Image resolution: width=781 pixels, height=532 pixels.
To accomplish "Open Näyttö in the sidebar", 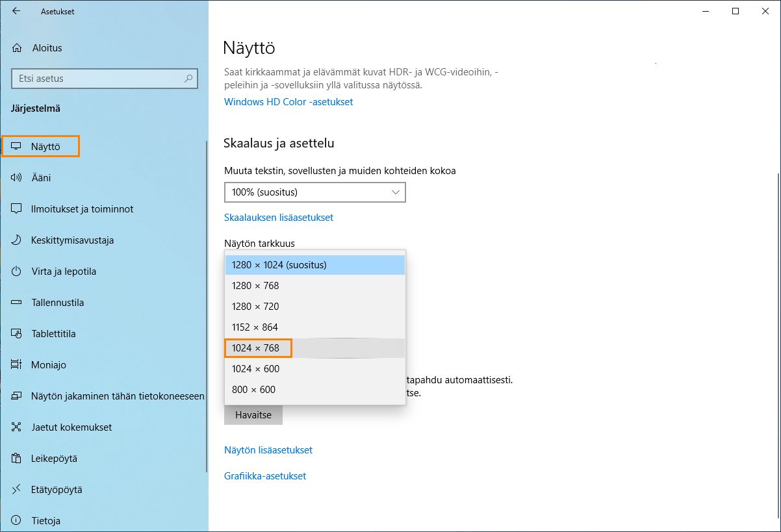I will coord(45,147).
